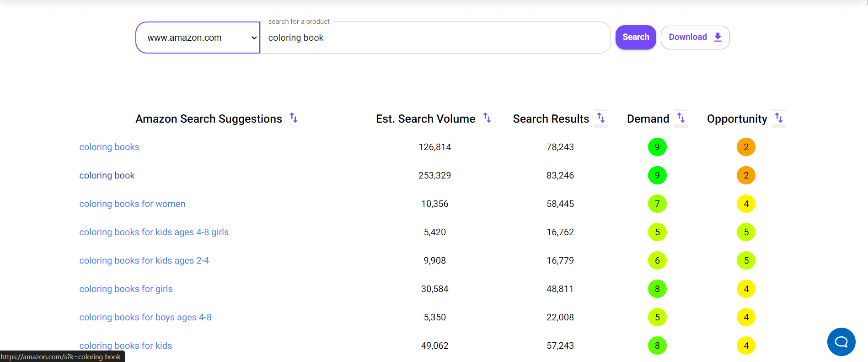Click demand score 7 badge for women row
Screen dimensions: 868x362
(657, 204)
